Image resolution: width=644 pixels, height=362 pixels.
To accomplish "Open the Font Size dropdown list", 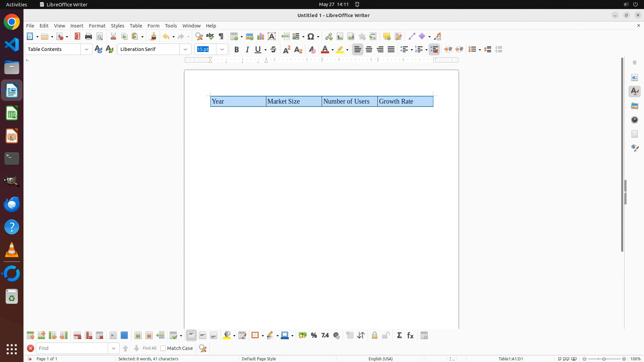I will pyautogui.click(x=222, y=50).
